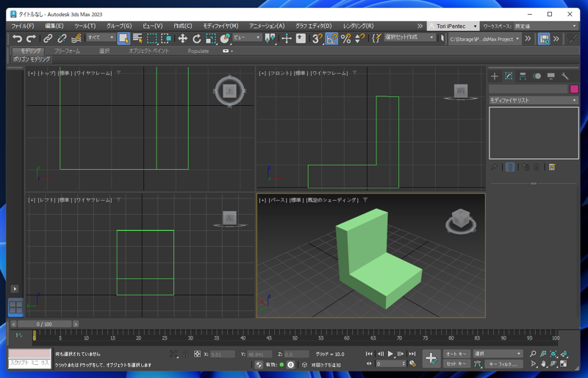Viewport: 588px width, 378px height.
Task: Toggle the Window/Crossing selection mode
Action: tap(166, 38)
